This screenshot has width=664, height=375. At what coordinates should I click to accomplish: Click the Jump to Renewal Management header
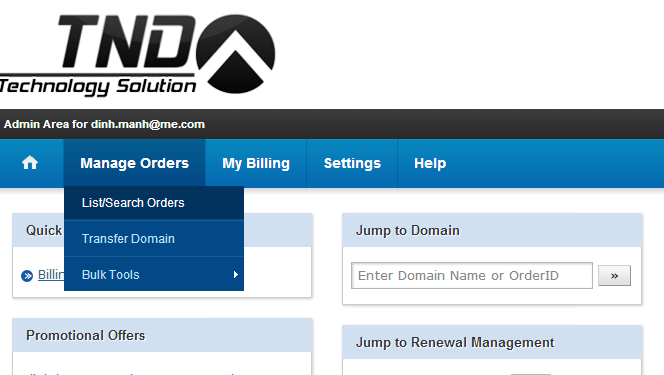tap(492, 342)
